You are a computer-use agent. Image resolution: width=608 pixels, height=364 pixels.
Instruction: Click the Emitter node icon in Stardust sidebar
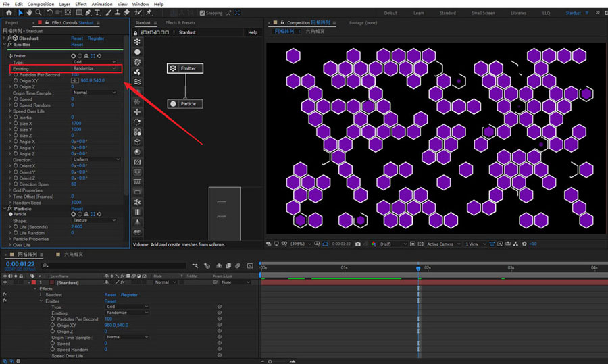point(138,42)
